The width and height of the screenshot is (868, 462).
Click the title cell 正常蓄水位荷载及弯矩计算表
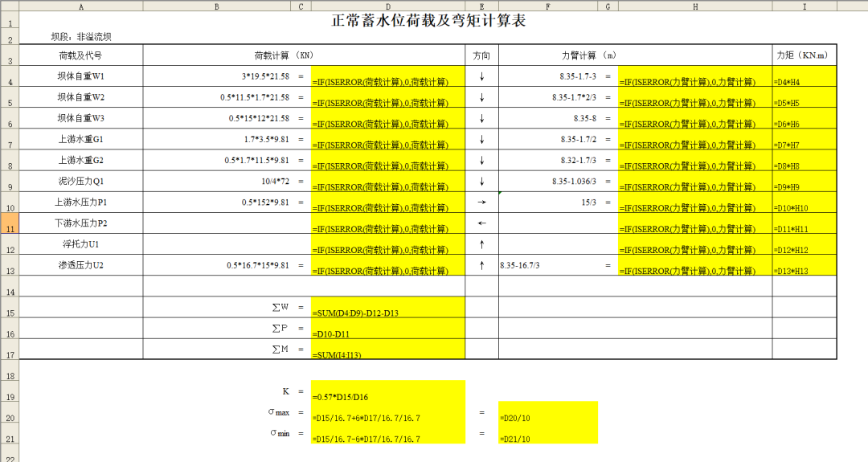[x=428, y=20]
